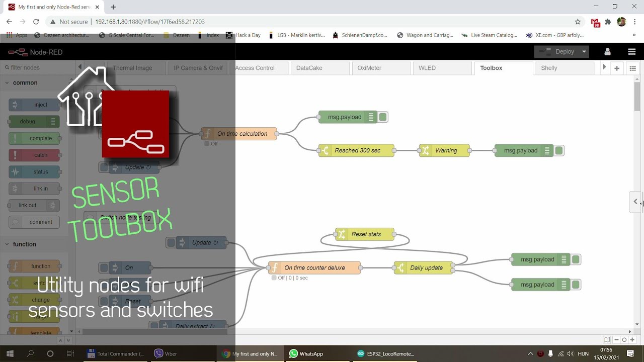This screenshot has width=644, height=362.
Task: Pick the debug node from palette
Action: point(34,121)
